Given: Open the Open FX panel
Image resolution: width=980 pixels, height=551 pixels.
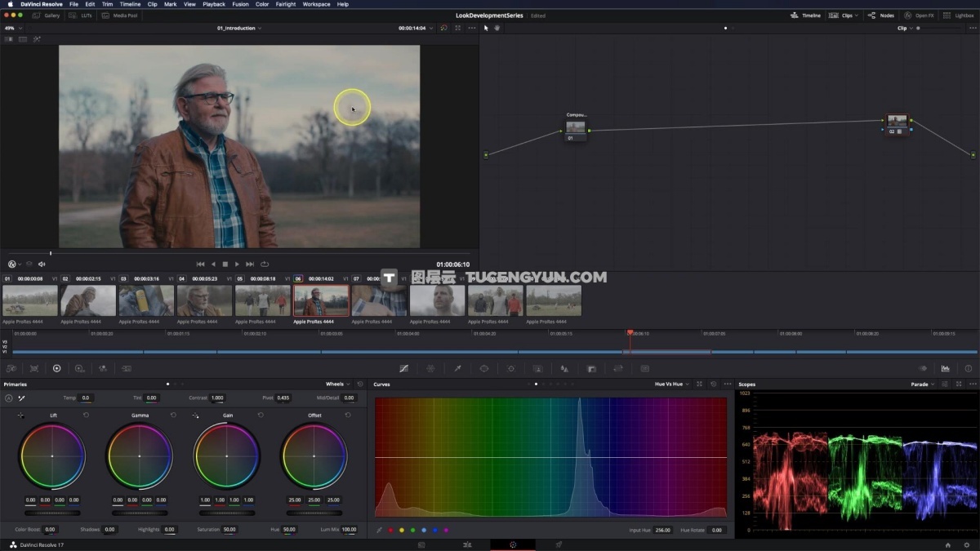Looking at the screenshot, I should pyautogui.click(x=920, y=16).
